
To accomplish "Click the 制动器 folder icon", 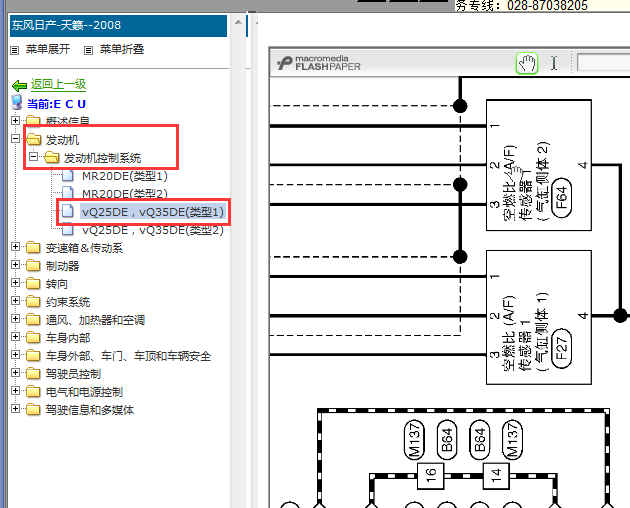I will coord(33,266).
